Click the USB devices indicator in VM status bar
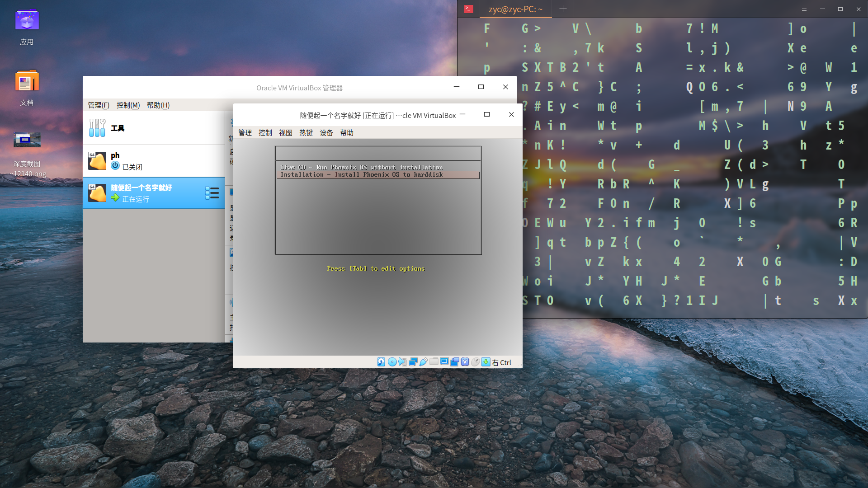 click(423, 362)
